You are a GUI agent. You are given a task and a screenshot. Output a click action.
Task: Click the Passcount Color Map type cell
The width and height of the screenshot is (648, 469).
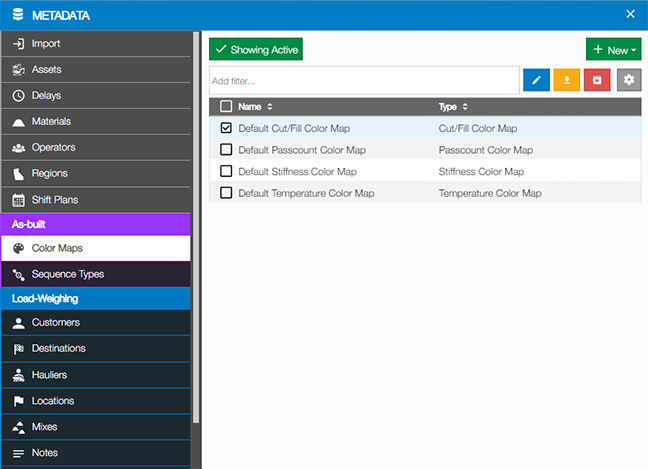[486, 150]
